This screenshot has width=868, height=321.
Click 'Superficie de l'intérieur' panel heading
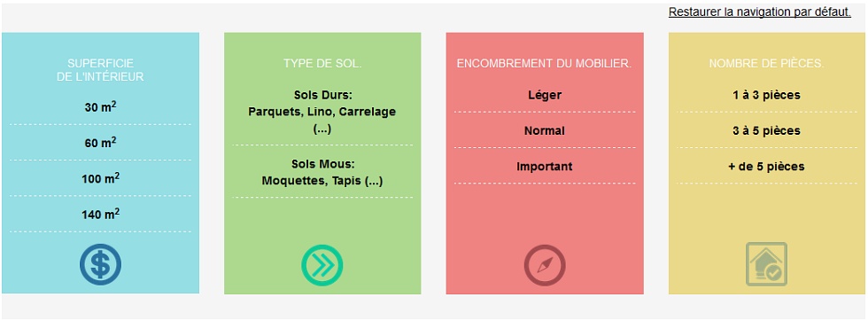click(x=100, y=70)
